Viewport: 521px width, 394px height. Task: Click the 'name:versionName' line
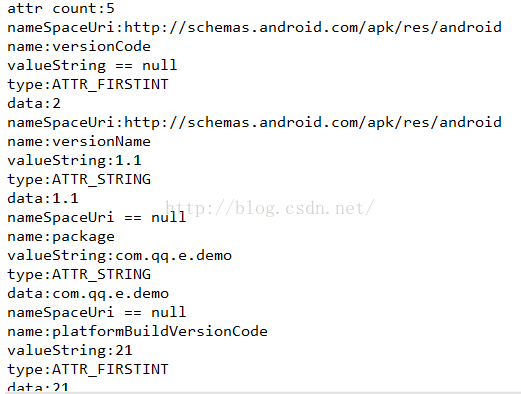point(79,141)
